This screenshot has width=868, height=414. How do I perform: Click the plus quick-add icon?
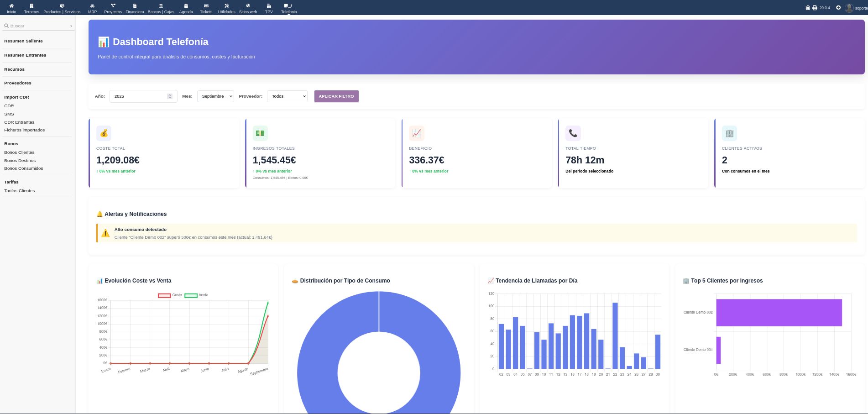[x=838, y=8]
